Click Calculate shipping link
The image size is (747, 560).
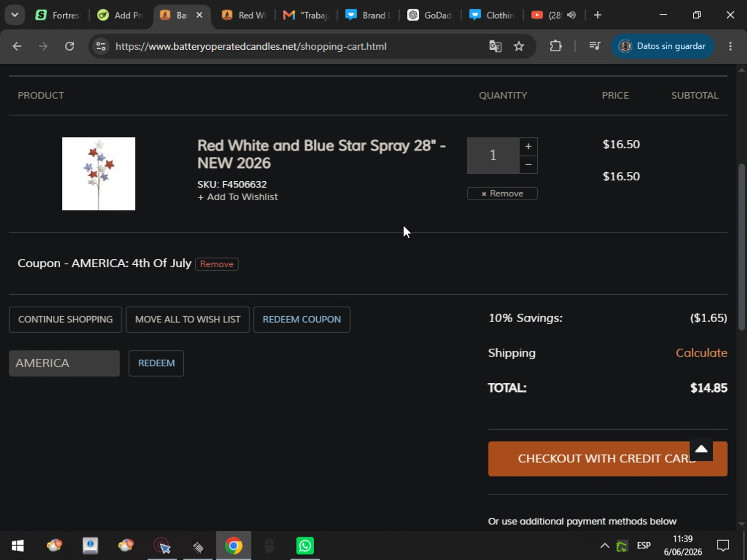[x=701, y=353]
